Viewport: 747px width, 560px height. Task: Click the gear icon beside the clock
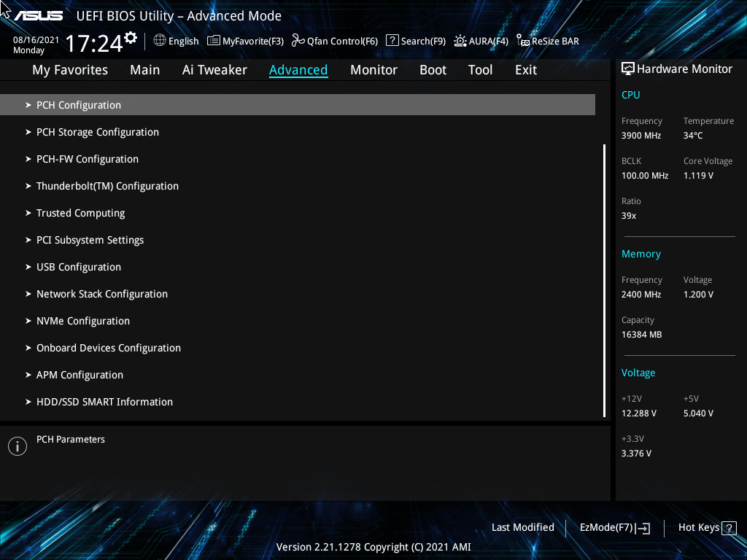(x=131, y=38)
